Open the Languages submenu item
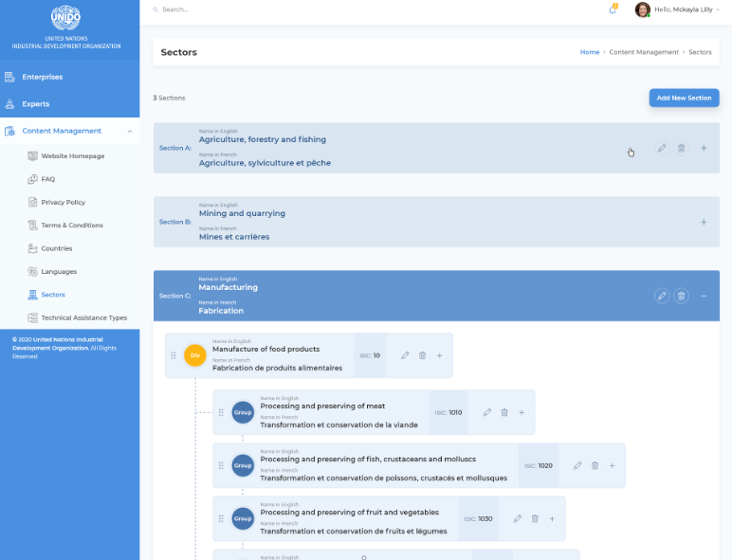732x560 pixels. [59, 272]
